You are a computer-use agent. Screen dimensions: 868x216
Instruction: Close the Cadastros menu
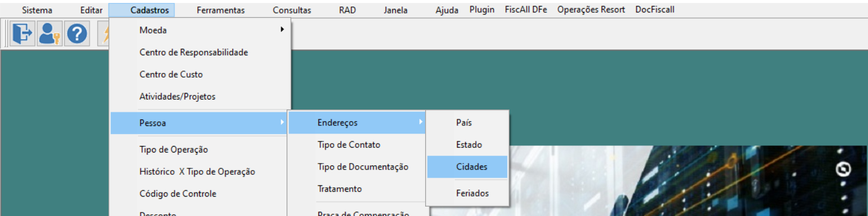click(x=150, y=10)
